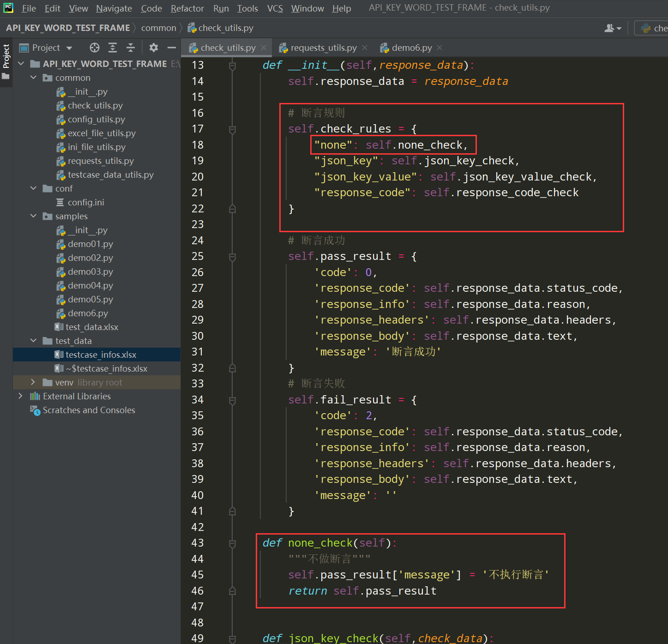Fold json_key_check method at line 49 gutter

[232, 639]
